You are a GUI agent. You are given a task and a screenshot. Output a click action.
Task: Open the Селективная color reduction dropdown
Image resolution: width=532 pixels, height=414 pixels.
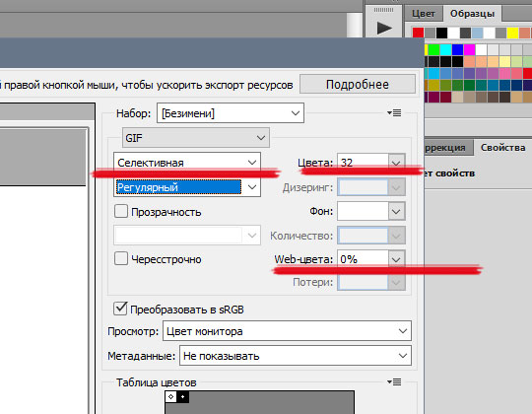[x=187, y=163]
